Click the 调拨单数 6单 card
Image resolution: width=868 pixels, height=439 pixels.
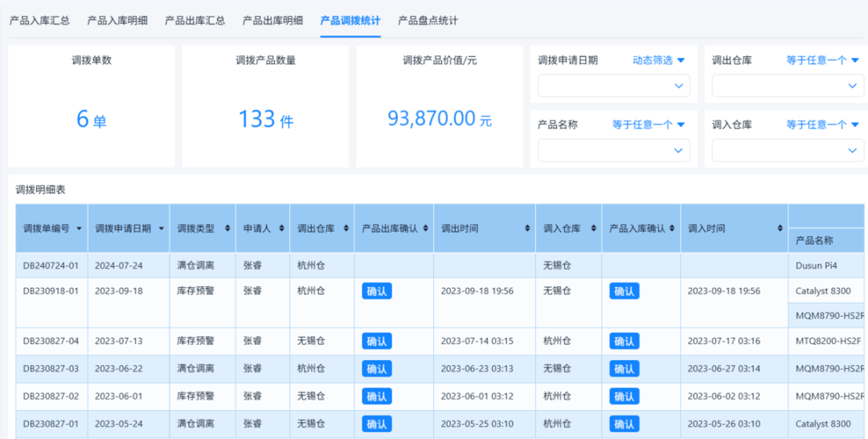click(x=92, y=106)
